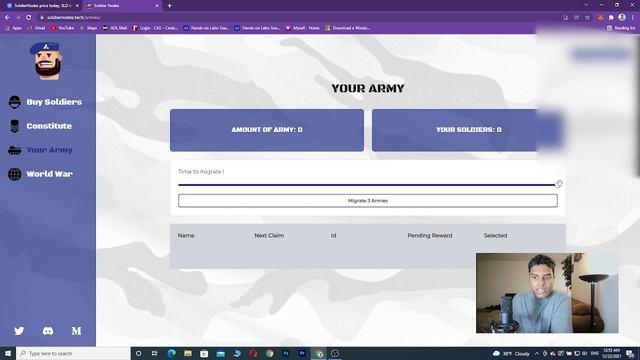The width and height of the screenshot is (640, 360).
Task: Click the Buy Soldiers helmet icon
Action: (x=15, y=102)
